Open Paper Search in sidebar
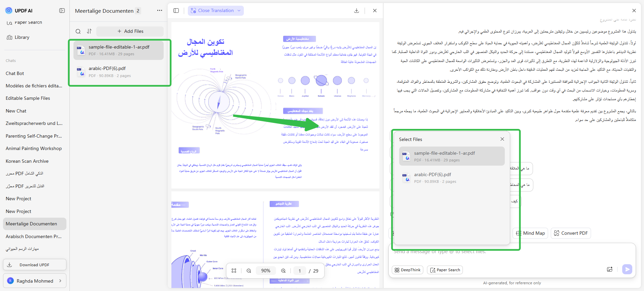Viewport: 644px width, 291px height. pyautogui.click(x=24, y=22)
